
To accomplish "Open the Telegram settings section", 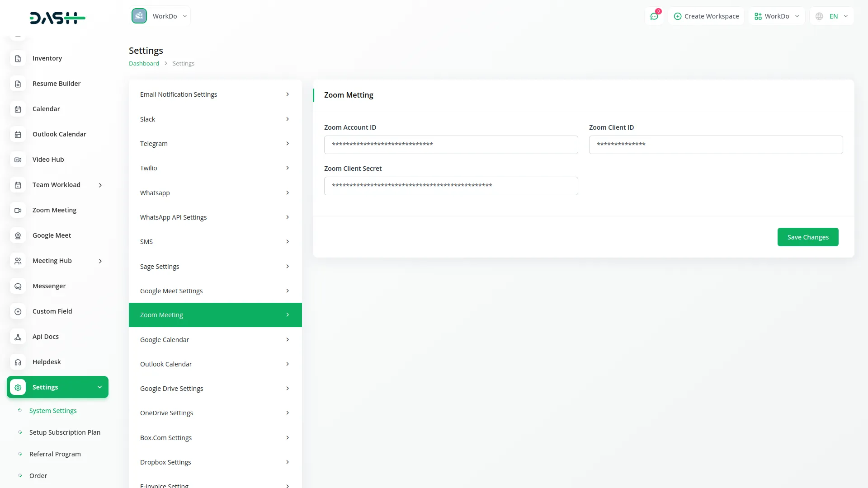I will coord(215,144).
